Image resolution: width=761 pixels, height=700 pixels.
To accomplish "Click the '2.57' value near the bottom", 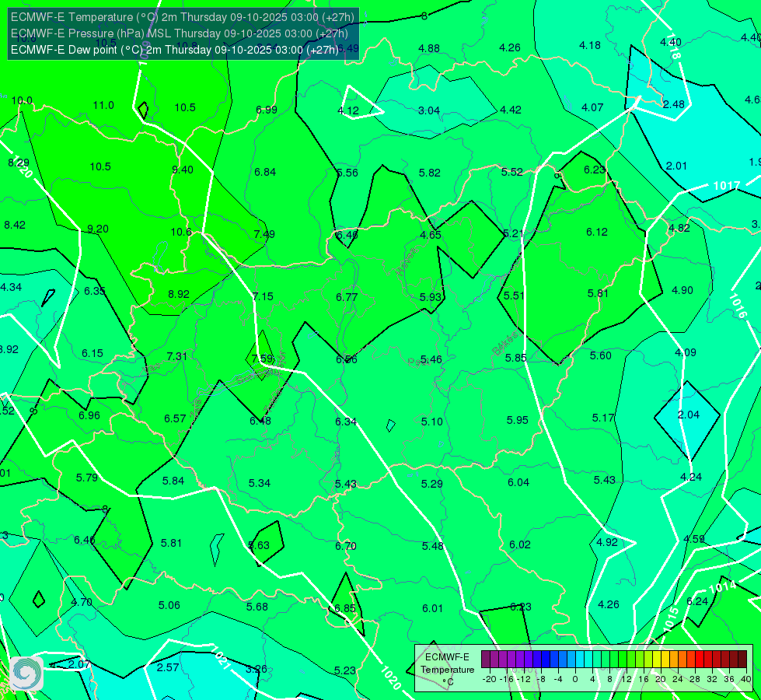I will tap(167, 668).
